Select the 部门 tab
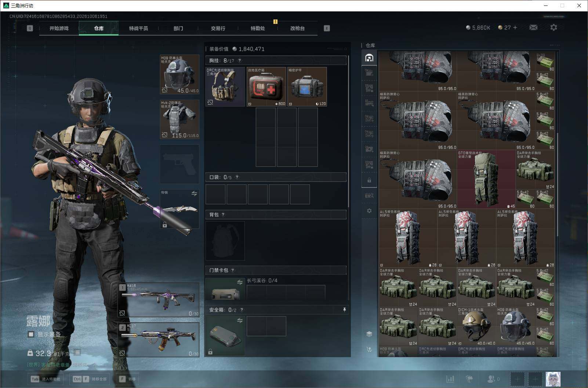The width and height of the screenshot is (588, 388). pyautogui.click(x=178, y=28)
